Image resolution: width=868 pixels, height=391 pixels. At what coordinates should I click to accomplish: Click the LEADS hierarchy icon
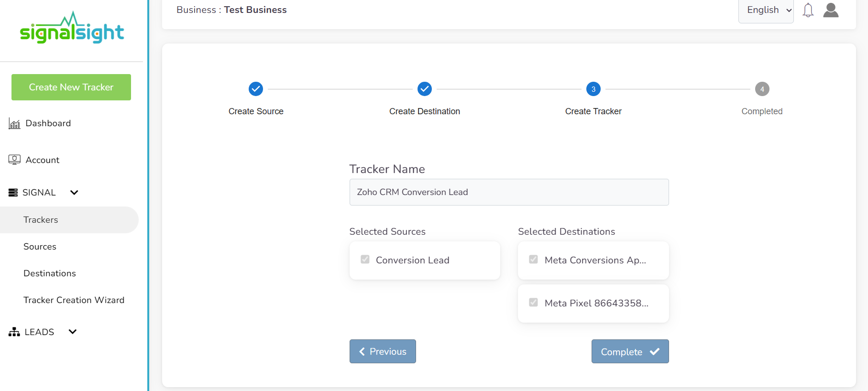(14, 332)
